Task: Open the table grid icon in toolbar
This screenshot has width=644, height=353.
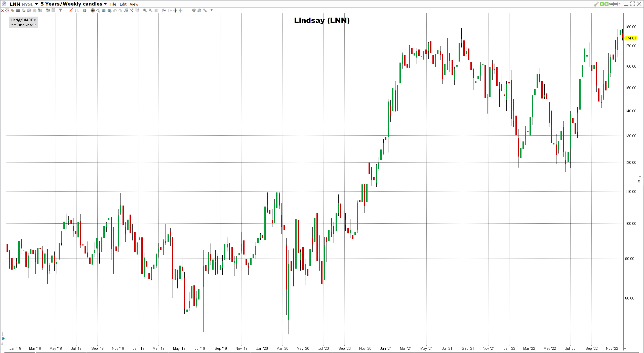Action: point(18,10)
